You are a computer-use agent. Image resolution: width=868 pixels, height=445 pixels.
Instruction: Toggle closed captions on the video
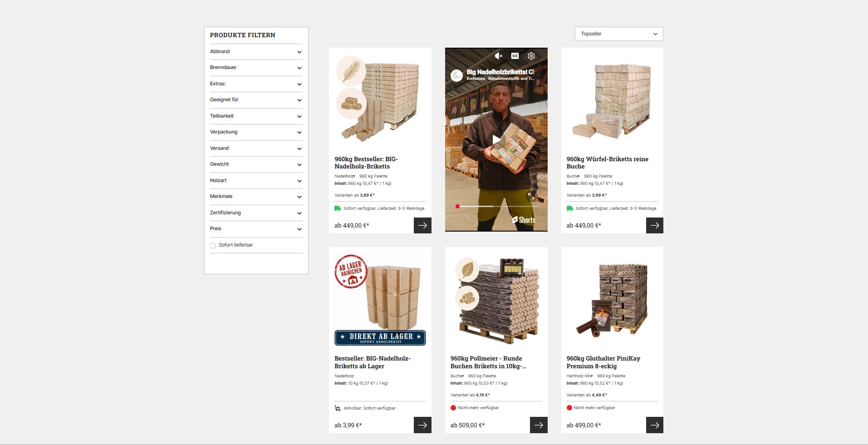[515, 56]
